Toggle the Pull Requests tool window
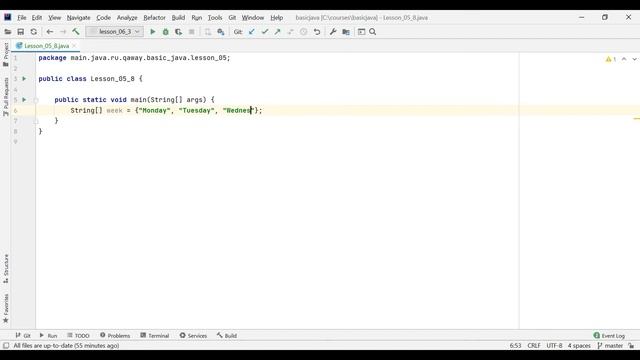 6,97
